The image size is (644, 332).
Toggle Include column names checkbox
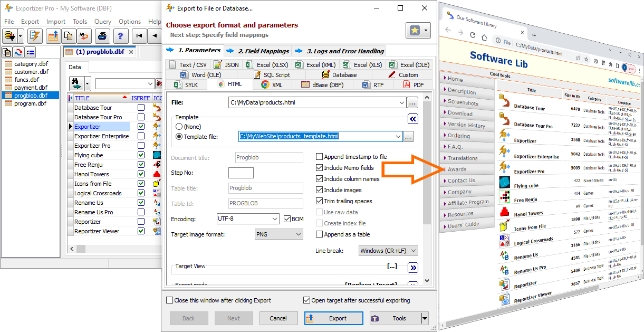(x=320, y=179)
